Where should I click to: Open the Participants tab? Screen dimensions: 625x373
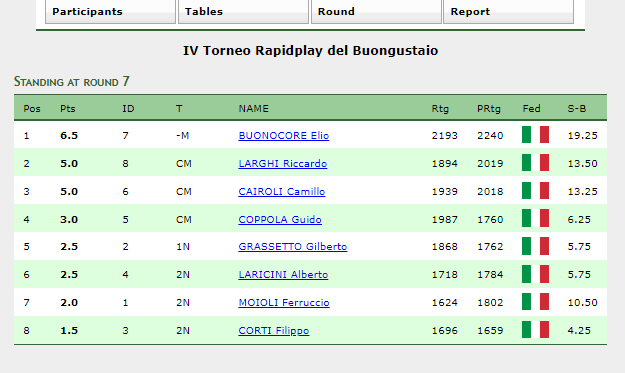(x=110, y=12)
